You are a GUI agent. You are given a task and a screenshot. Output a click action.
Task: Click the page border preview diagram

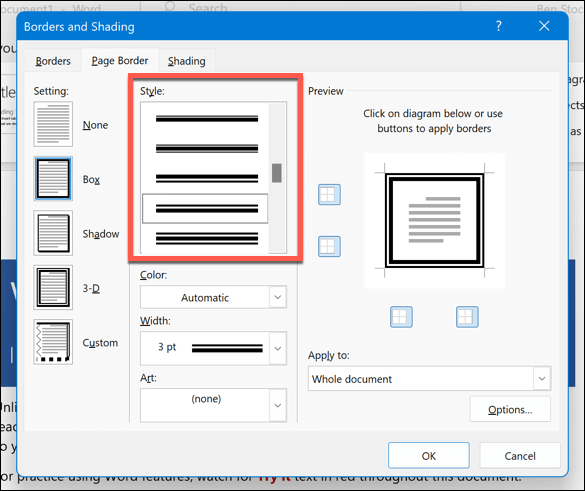434,221
